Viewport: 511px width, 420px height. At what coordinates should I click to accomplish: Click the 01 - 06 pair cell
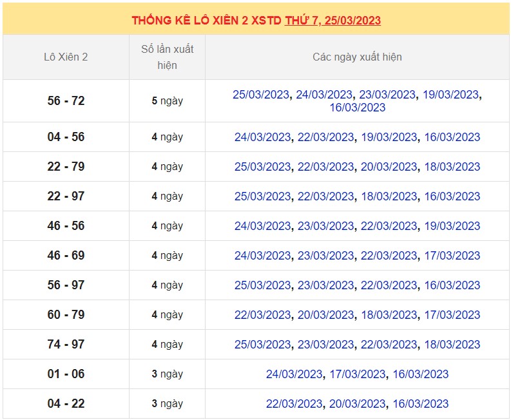click(x=66, y=374)
